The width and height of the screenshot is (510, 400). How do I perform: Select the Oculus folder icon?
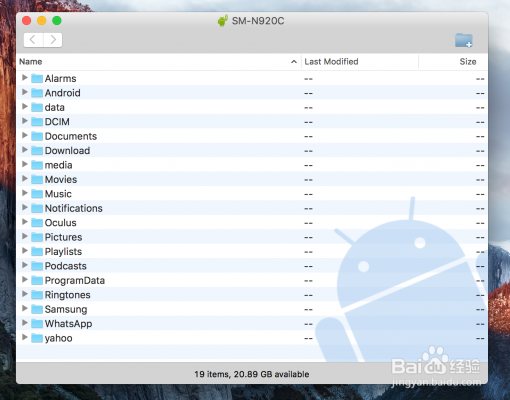point(37,222)
